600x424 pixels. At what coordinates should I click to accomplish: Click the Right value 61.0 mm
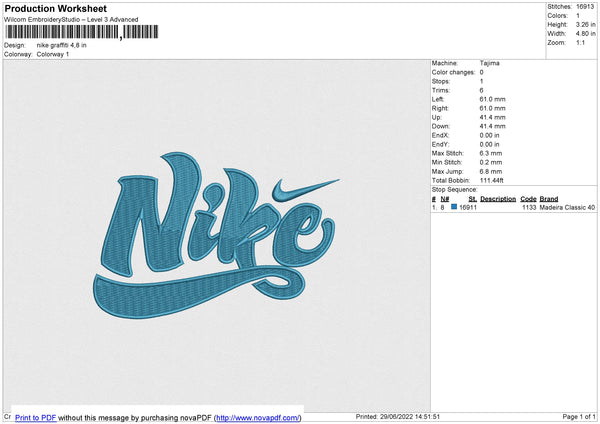492,108
